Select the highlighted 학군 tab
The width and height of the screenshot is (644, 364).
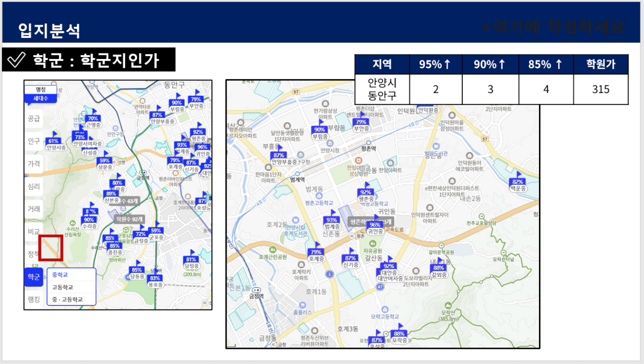pyautogui.click(x=34, y=277)
